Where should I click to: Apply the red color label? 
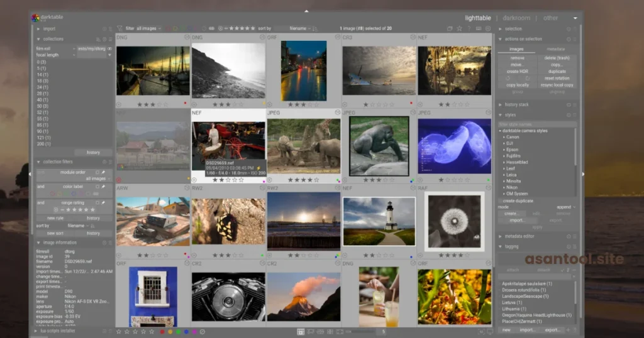tap(162, 332)
